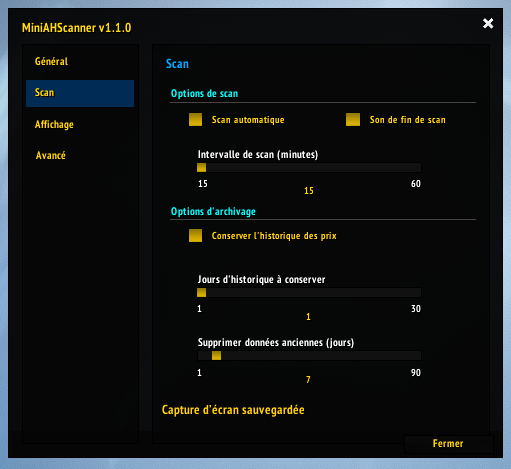The height and width of the screenshot is (469, 511).
Task: Click the Supprimer données anciennes track near 90
Action: pyautogui.click(x=417, y=356)
